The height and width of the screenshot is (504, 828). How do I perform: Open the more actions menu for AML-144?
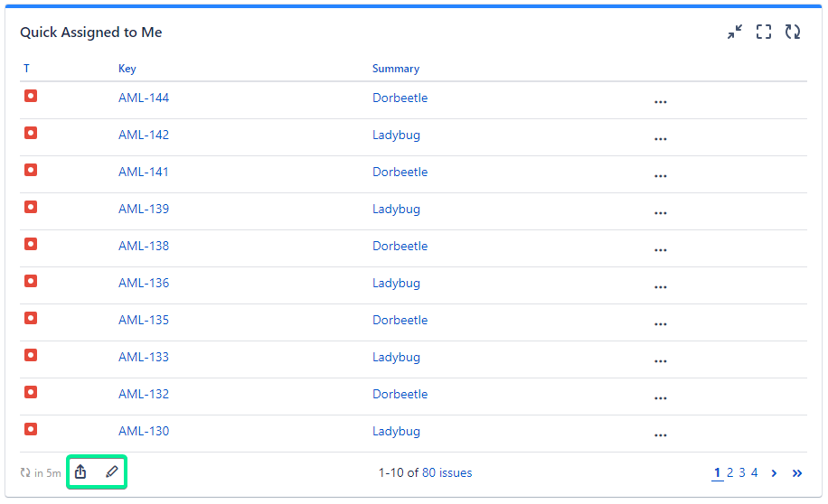click(660, 102)
